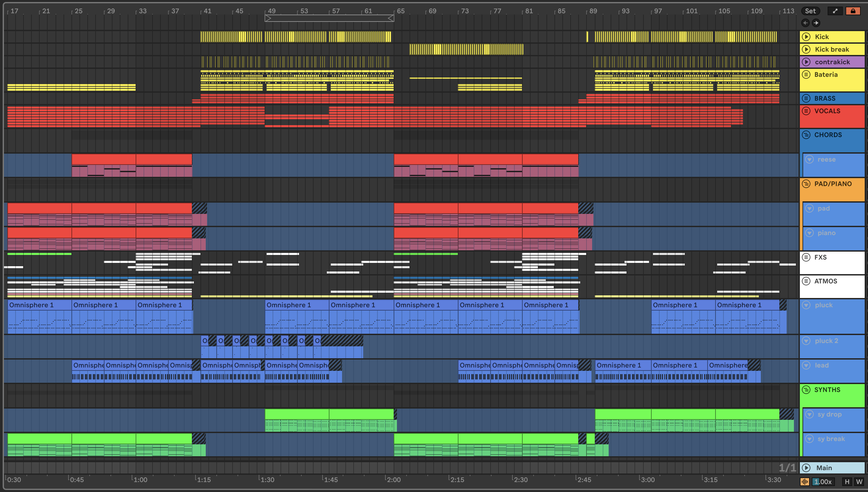This screenshot has height=492, width=868.
Task: Fold the reese track
Action: pyautogui.click(x=809, y=159)
